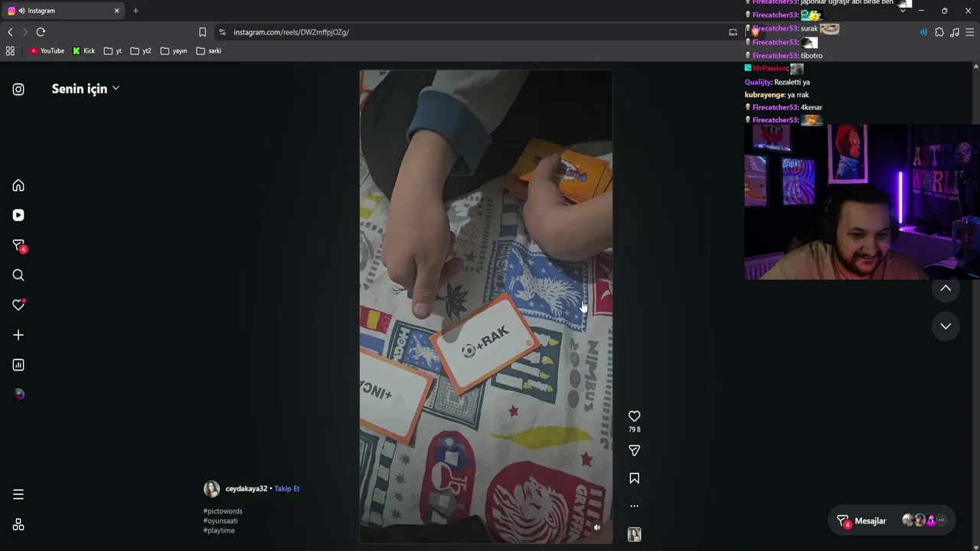This screenshot has height=551, width=980.
Task: Open the #playtime hashtag
Action: (219, 531)
